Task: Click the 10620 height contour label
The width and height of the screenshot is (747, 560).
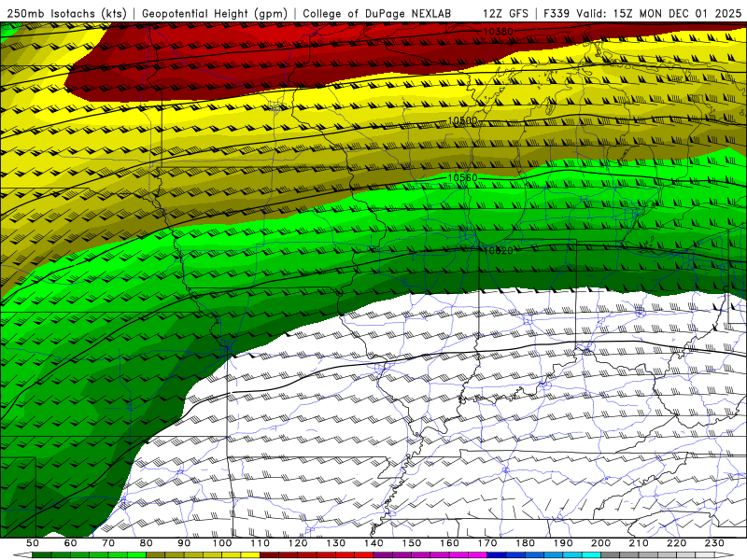Action: (x=498, y=250)
